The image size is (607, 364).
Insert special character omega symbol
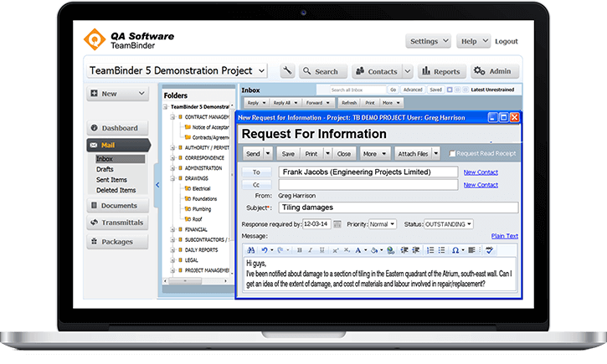[x=456, y=250]
